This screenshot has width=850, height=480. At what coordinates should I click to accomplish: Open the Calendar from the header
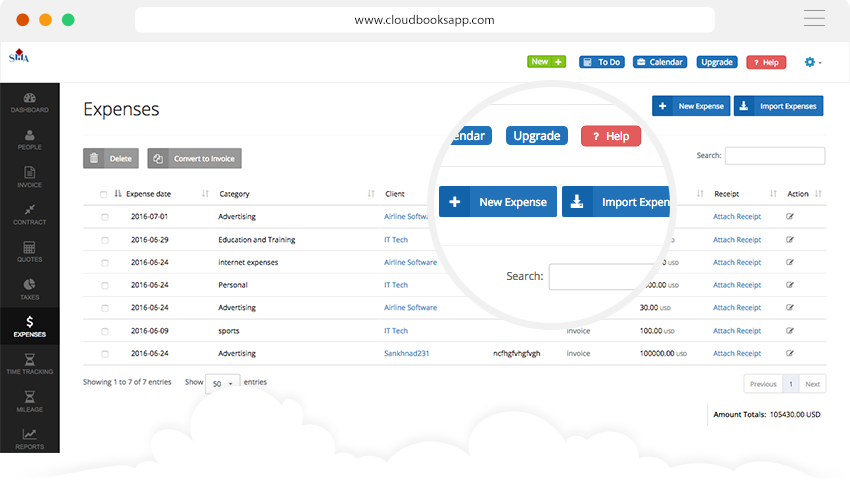pos(660,62)
